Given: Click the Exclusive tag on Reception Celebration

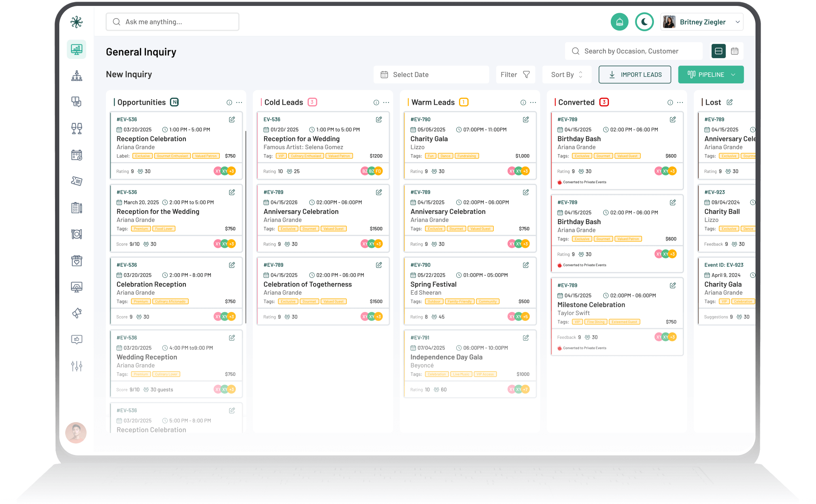Looking at the screenshot, I should (x=142, y=156).
